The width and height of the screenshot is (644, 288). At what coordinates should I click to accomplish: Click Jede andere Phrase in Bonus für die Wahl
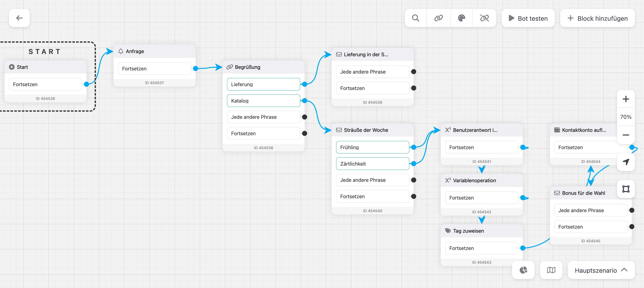[591, 210]
